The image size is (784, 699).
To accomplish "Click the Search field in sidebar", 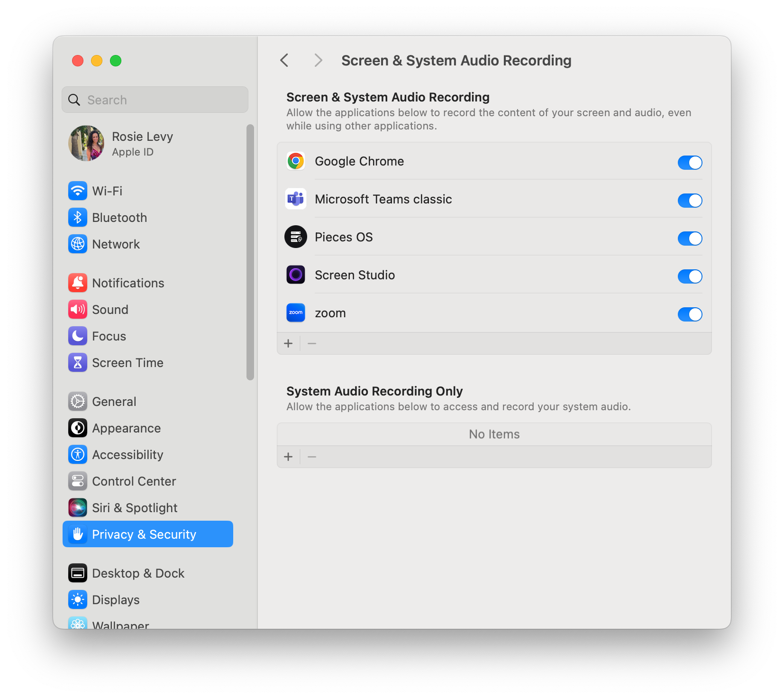I will 155,100.
